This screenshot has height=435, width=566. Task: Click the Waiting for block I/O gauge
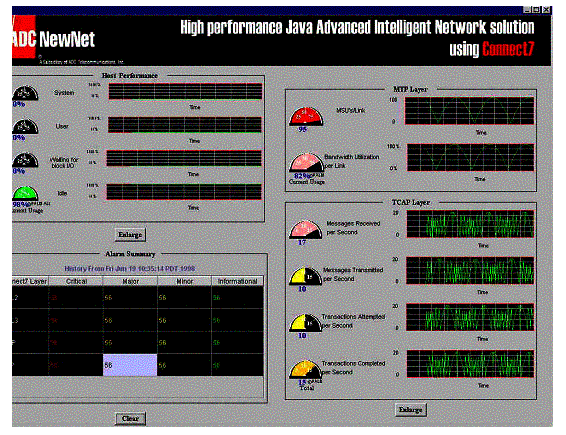[25, 160]
